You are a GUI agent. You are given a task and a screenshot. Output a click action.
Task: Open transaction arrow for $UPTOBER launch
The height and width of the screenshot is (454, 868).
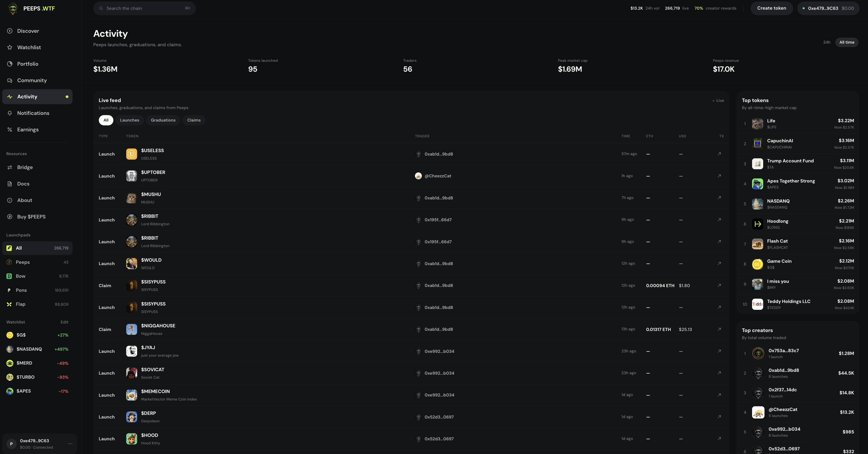719,176
